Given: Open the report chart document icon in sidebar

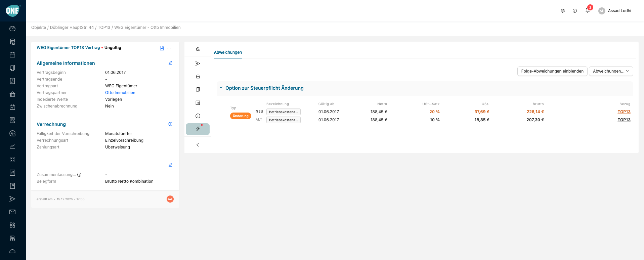Looking at the screenshot, I should pyautogui.click(x=12, y=173).
